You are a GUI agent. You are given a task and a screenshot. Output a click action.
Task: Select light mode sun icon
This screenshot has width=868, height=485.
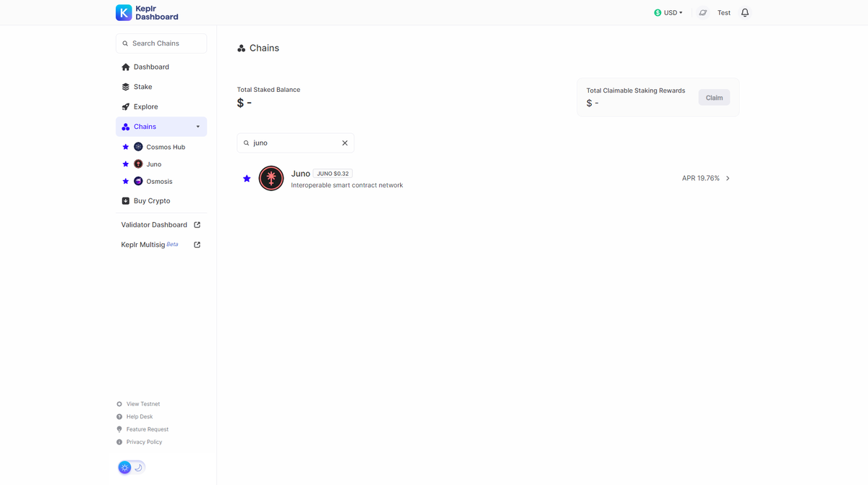(125, 468)
